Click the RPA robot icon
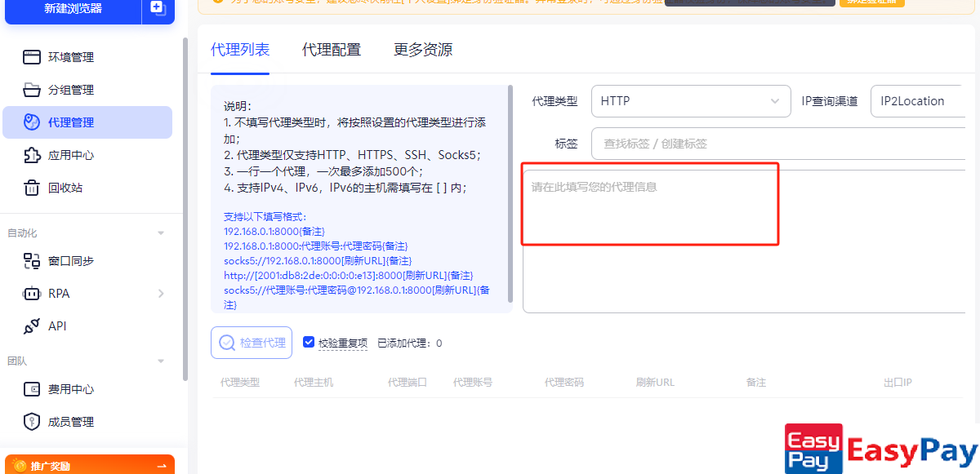The width and height of the screenshot is (980, 474). tap(32, 294)
